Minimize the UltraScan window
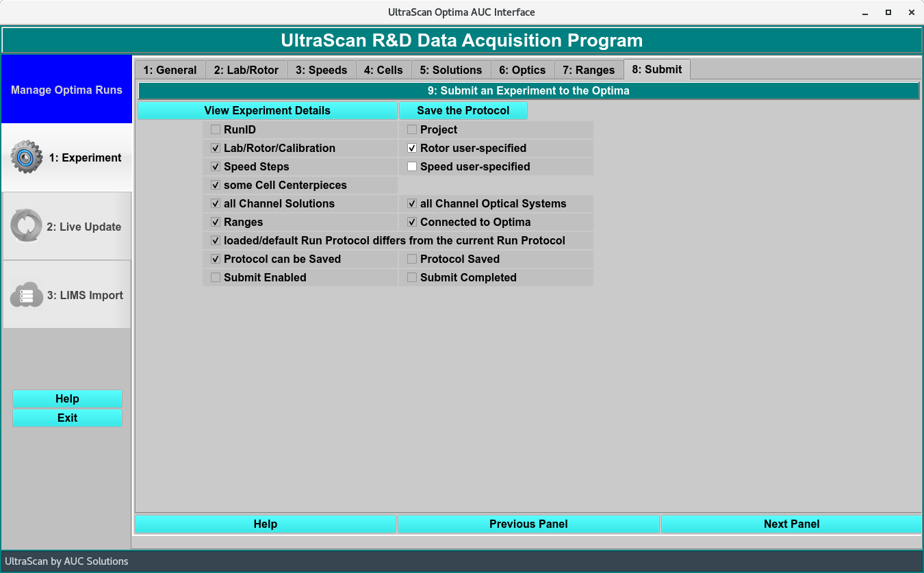This screenshot has height=573, width=924. pos(865,12)
